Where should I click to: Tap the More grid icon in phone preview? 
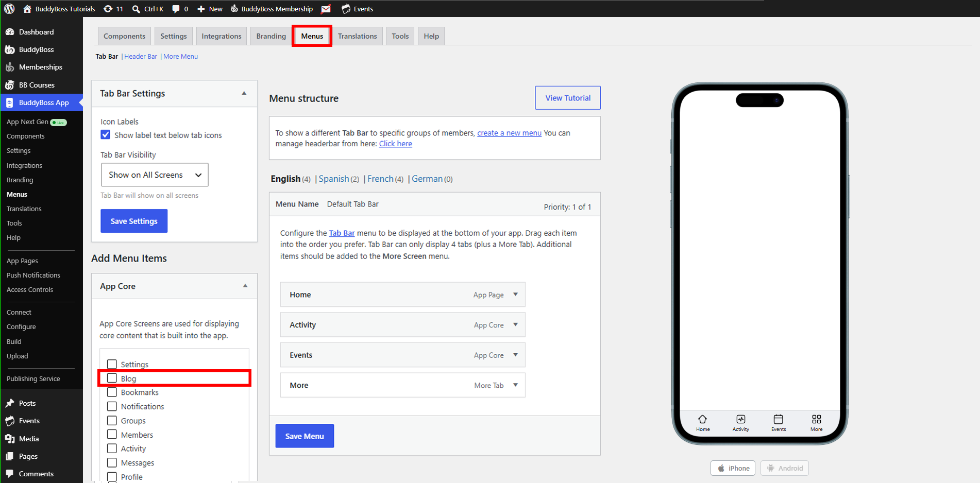pyautogui.click(x=817, y=419)
